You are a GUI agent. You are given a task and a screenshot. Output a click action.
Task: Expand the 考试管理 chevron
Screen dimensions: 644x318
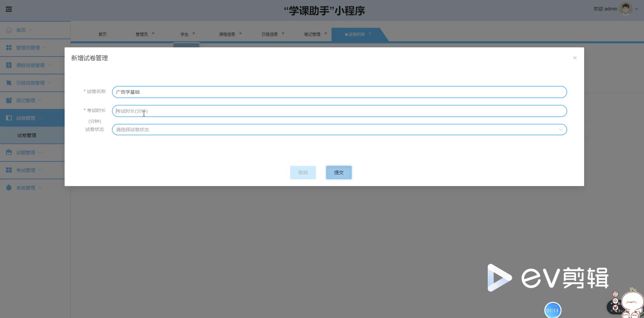click(x=40, y=170)
